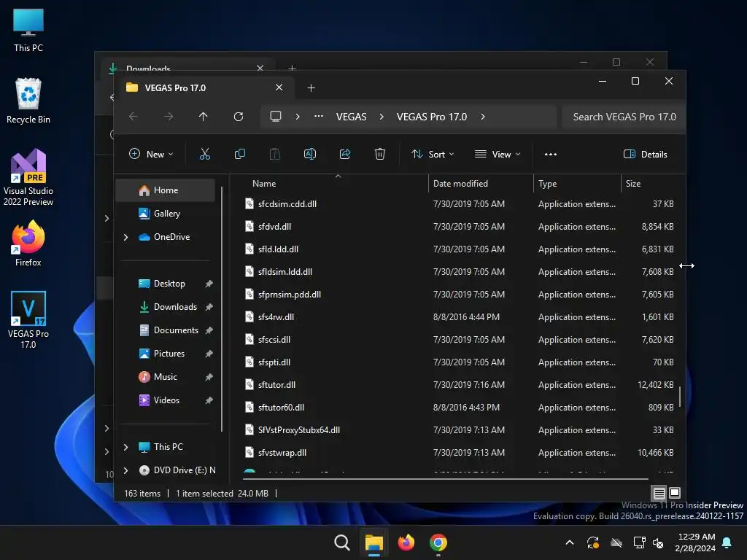Refresh the folder view
Viewport: 747px width, 560px height.
click(239, 117)
